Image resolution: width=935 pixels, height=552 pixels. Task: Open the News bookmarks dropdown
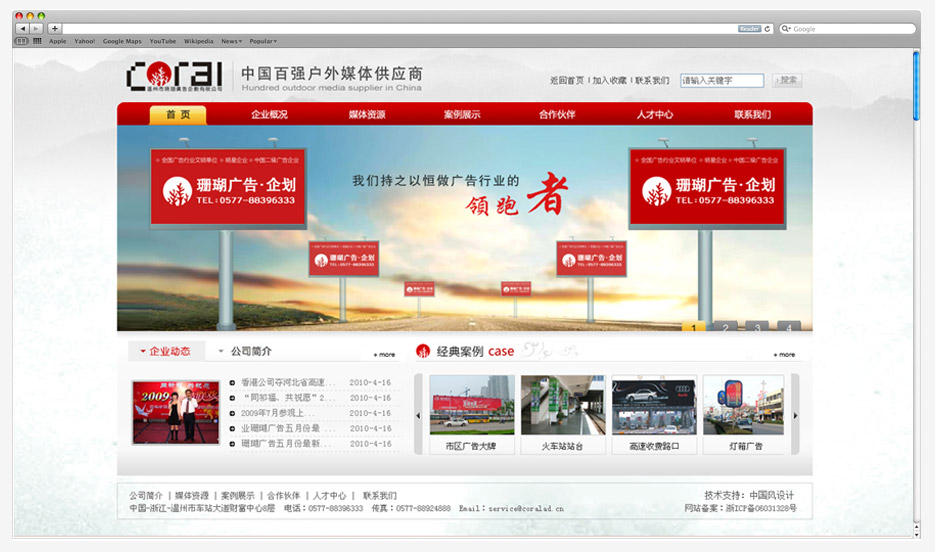(x=232, y=41)
